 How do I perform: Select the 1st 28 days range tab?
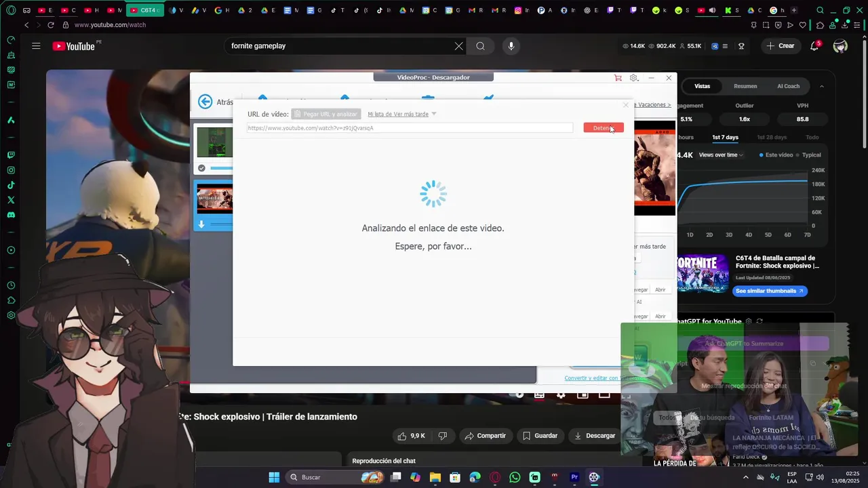772,138
